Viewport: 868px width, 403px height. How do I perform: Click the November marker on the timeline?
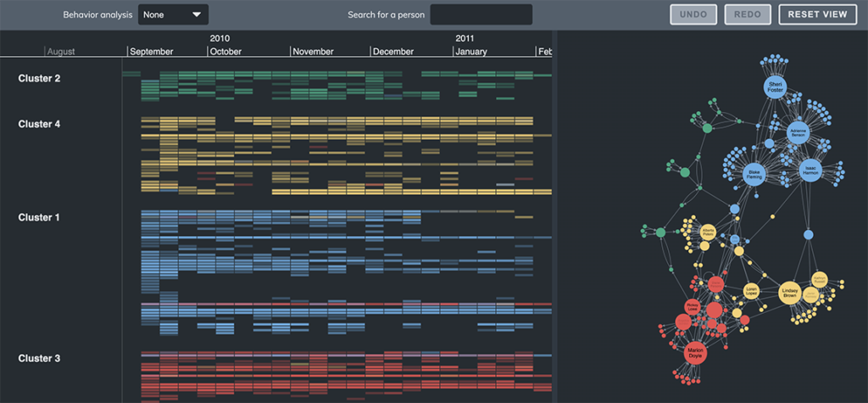(x=313, y=52)
